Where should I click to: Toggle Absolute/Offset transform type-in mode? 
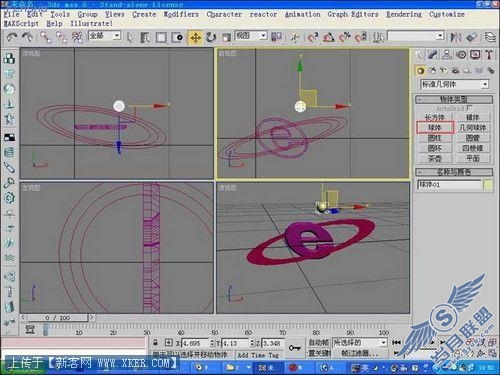click(x=168, y=342)
